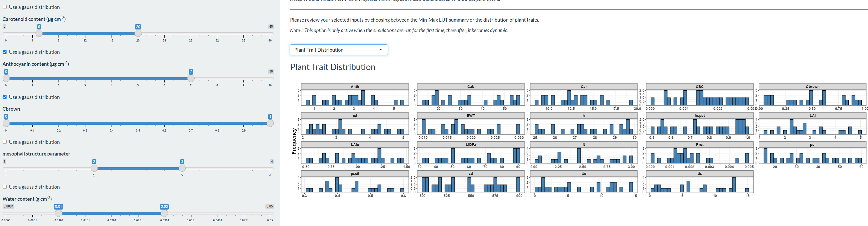The width and height of the screenshot is (868, 226).
Task: Click the Car histogram panel
Action: point(584,98)
